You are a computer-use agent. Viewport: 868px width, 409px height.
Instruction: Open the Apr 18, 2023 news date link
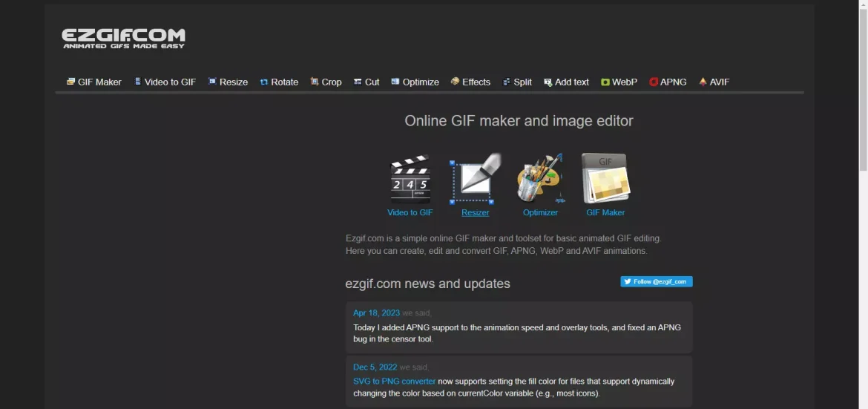[376, 313]
